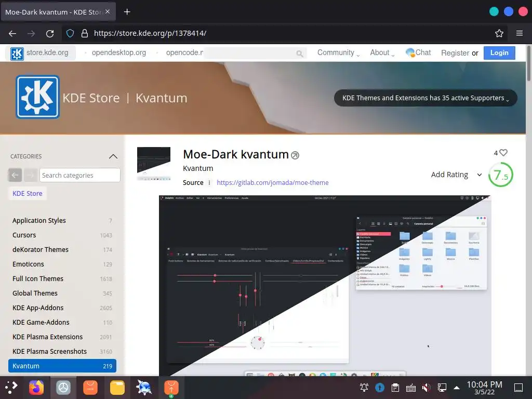Open the clock showing 10:04 PM
Screen dimensions: 532x399
tap(484, 388)
